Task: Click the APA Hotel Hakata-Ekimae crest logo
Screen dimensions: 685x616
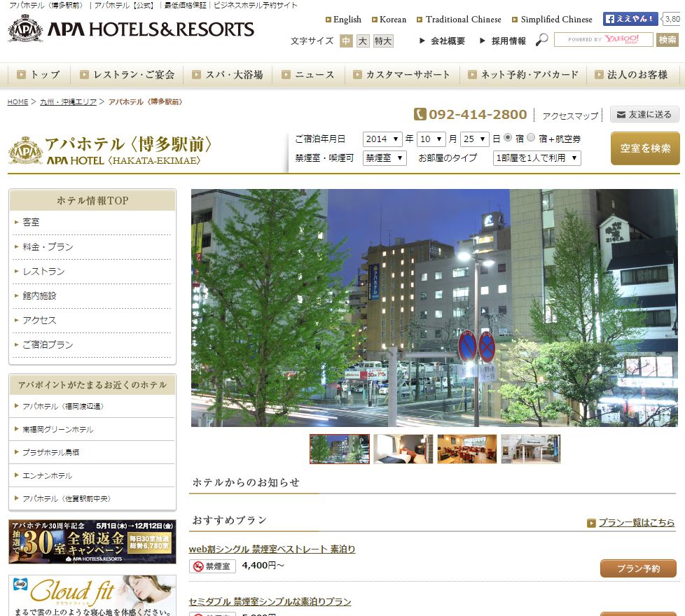Action: [x=25, y=150]
